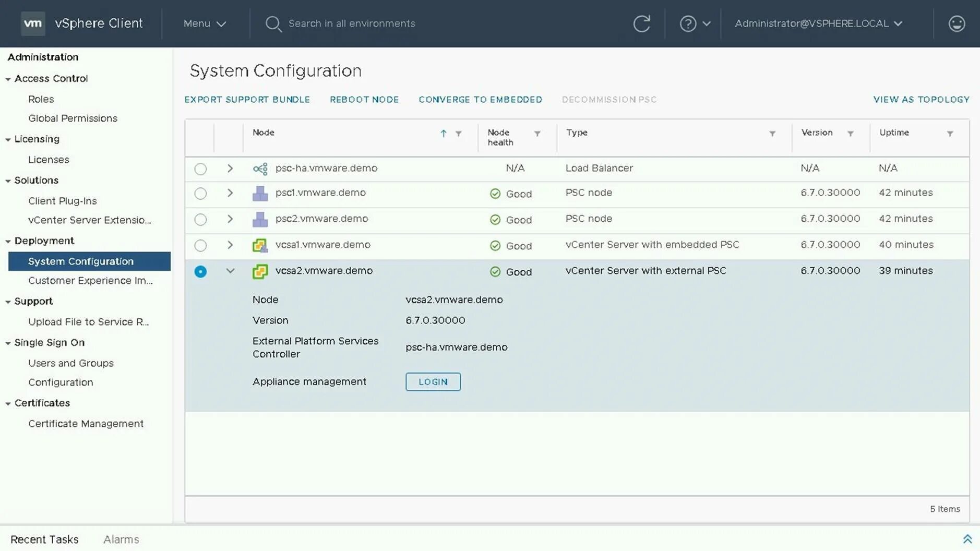980x551 pixels.
Task: Click the Appliance management LOGIN button
Action: click(433, 381)
